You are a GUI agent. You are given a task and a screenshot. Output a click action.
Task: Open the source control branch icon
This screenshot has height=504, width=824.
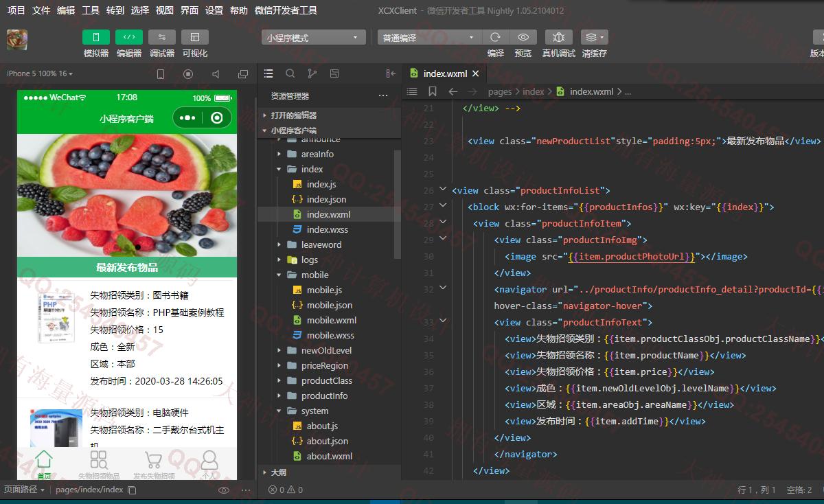(312, 73)
